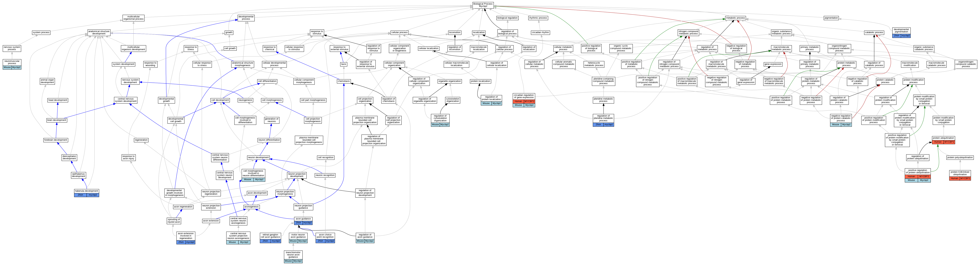The width and height of the screenshot is (980, 265).
Task: Select the axon choice point recognition node
Action: (x=325, y=236)
